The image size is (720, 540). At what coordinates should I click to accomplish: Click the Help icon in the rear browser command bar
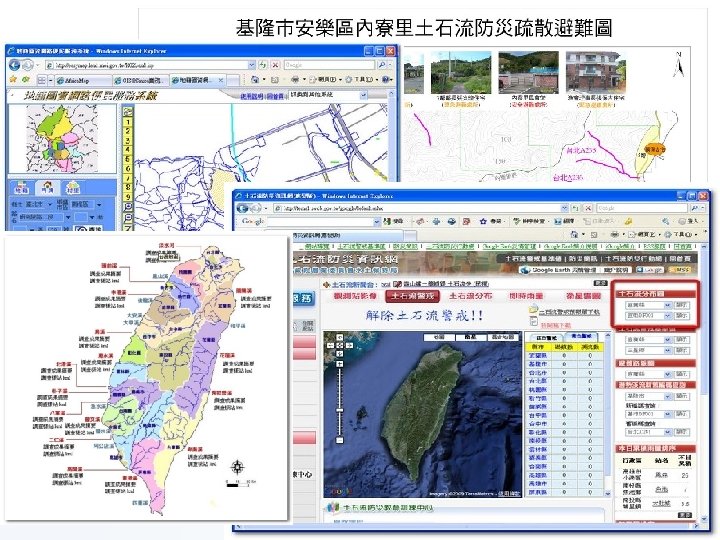[385, 80]
